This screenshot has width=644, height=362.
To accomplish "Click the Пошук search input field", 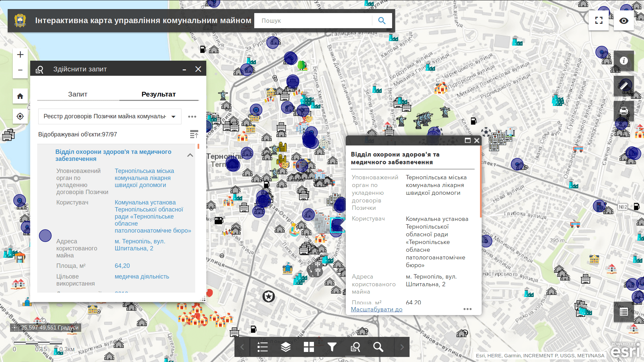I will click(x=312, y=20).
